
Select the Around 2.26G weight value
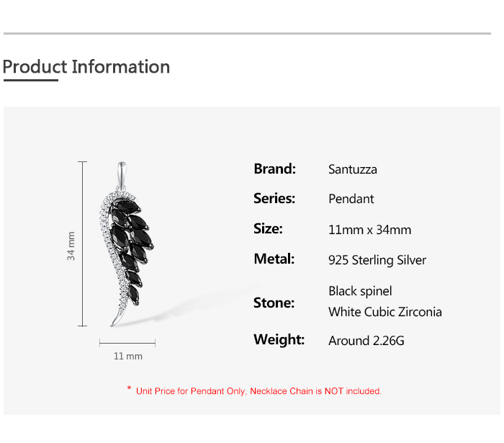tap(366, 341)
